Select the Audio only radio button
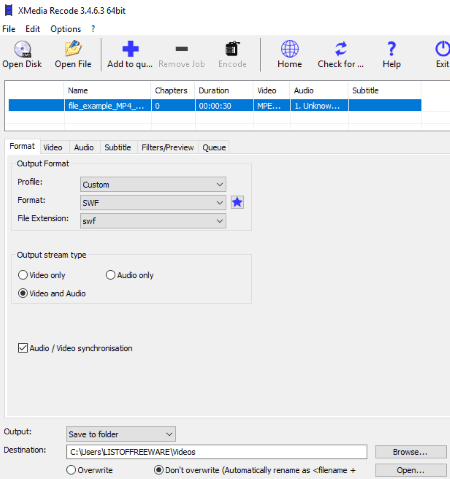Image resolution: width=450 pixels, height=479 pixels. [x=110, y=275]
